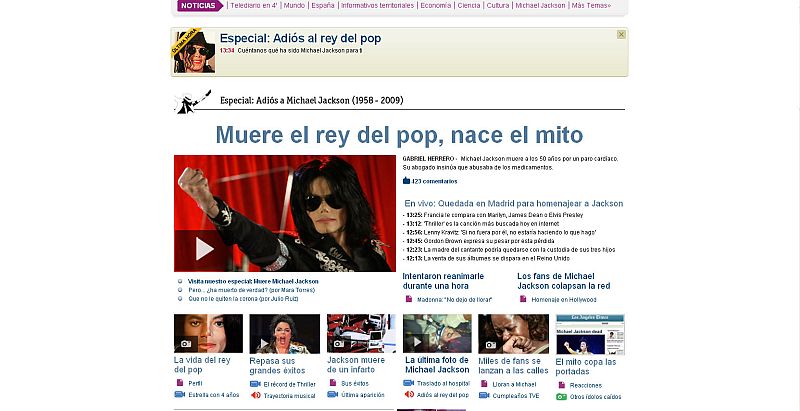The height and width of the screenshot is (411, 800).
Task: Click the camera overlay on Miles de fans thumbnail
Action: click(491, 345)
